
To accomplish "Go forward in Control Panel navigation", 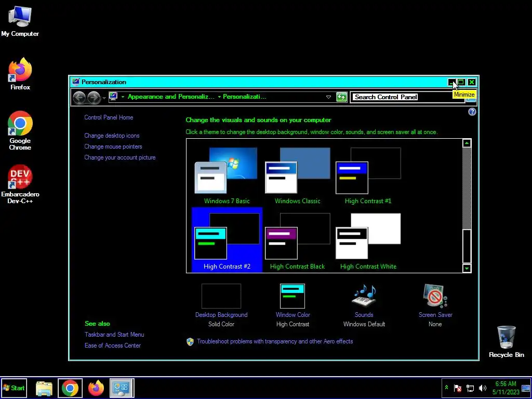I will (x=94, y=98).
